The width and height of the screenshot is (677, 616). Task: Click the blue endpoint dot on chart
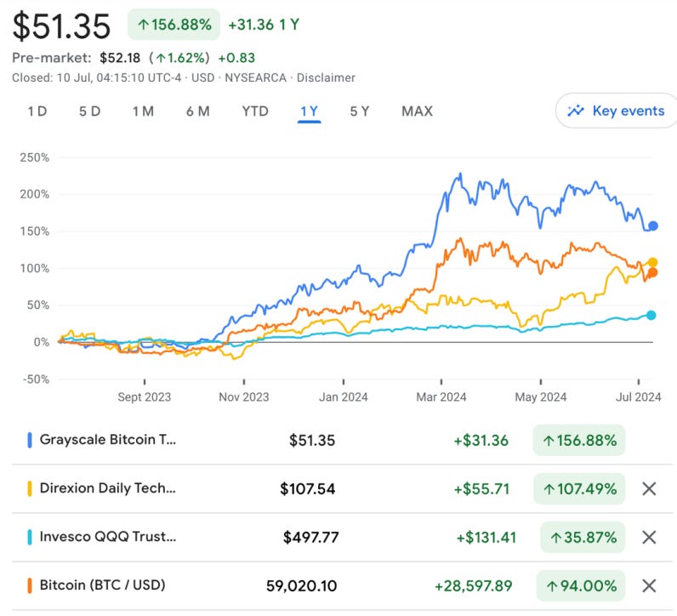[x=653, y=225]
